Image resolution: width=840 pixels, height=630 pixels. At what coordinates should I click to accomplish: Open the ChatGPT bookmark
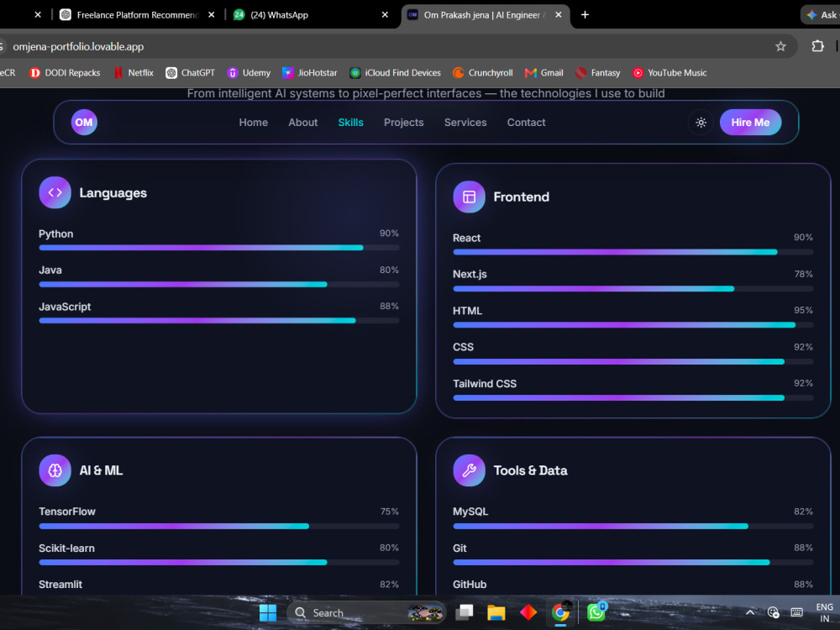point(190,73)
